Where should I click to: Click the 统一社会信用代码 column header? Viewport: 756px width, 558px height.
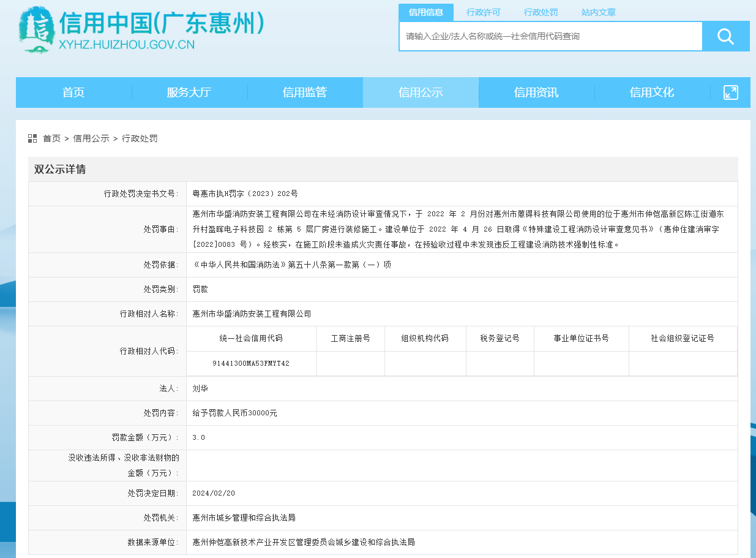[x=251, y=338]
